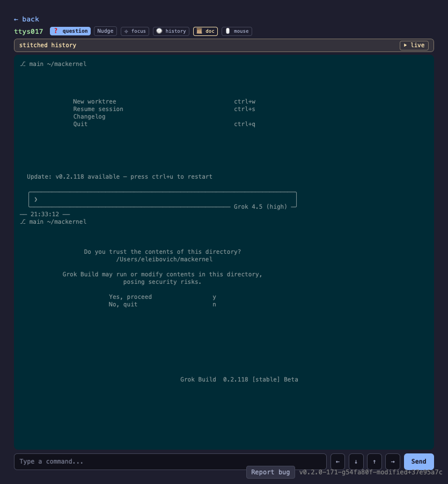Click the lower main ~/mackernel branch line
The width and height of the screenshot is (448, 484).
click(53, 222)
